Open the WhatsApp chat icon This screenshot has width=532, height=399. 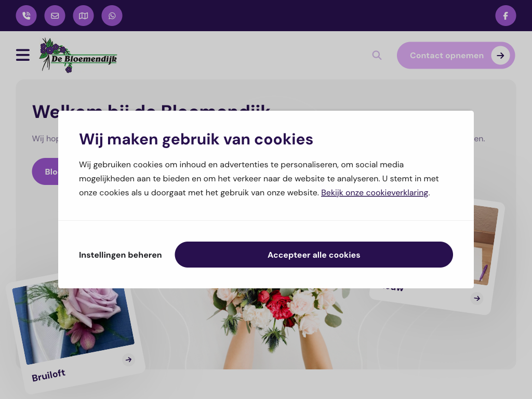click(x=112, y=16)
